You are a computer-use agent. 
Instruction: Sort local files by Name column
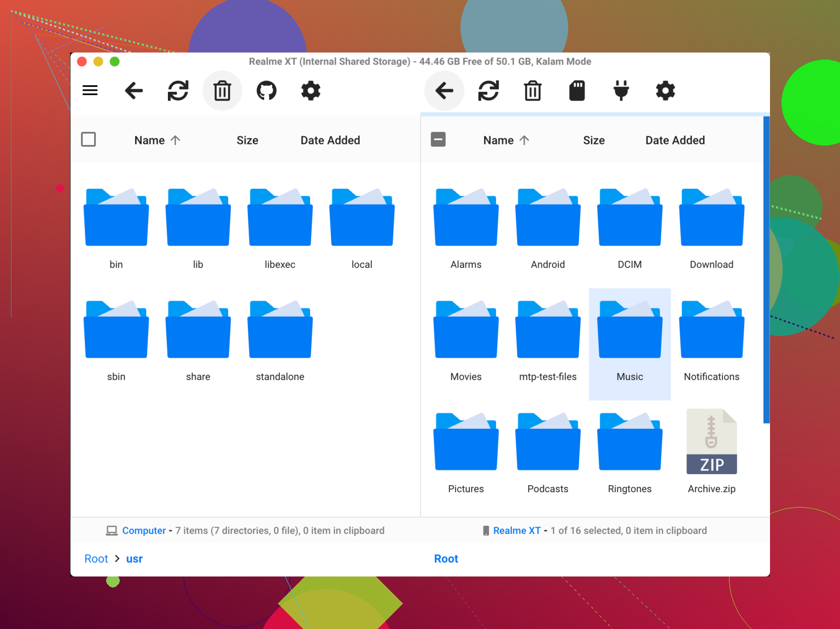(157, 141)
